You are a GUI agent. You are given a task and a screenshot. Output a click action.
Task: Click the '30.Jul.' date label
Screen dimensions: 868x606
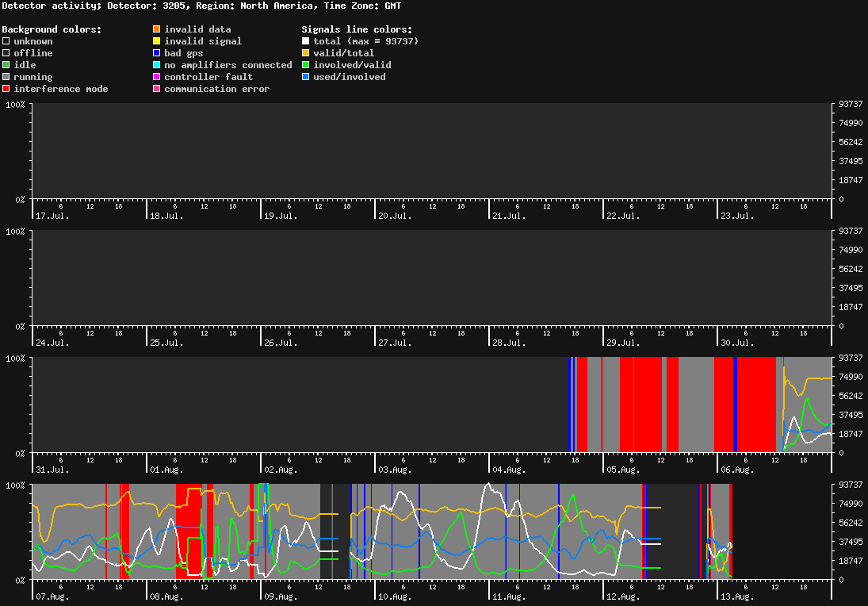pos(737,343)
